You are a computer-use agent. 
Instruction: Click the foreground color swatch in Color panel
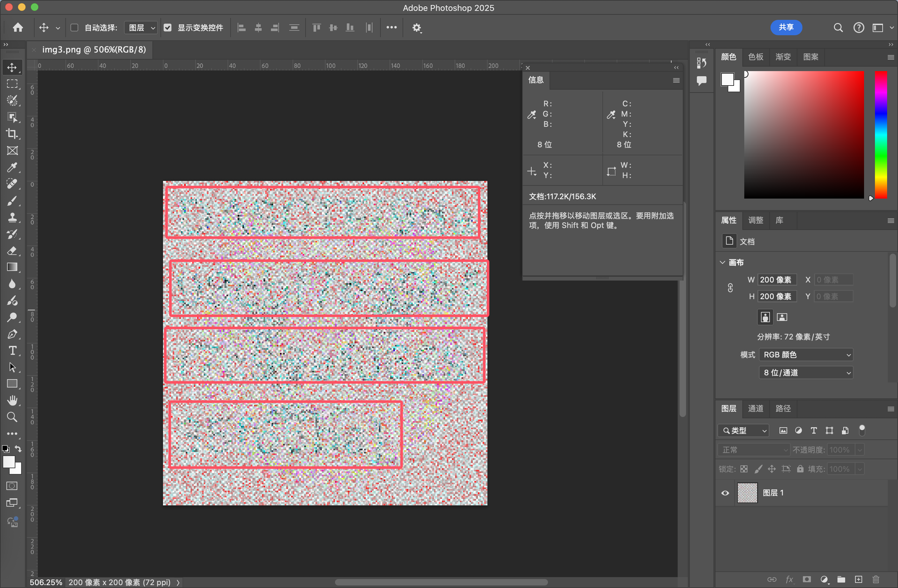point(727,80)
